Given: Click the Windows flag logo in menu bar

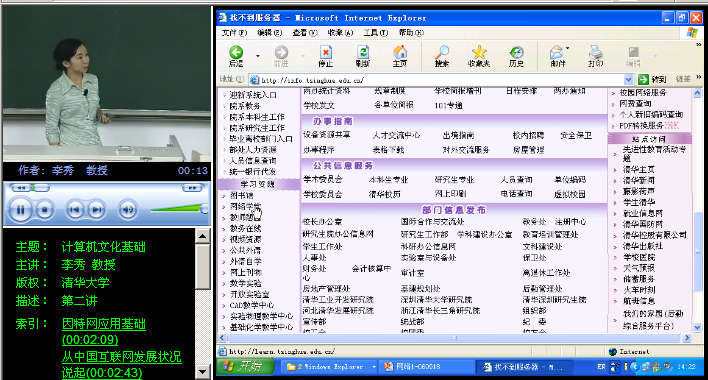Looking at the screenshot, I should (x=692, y=32).
